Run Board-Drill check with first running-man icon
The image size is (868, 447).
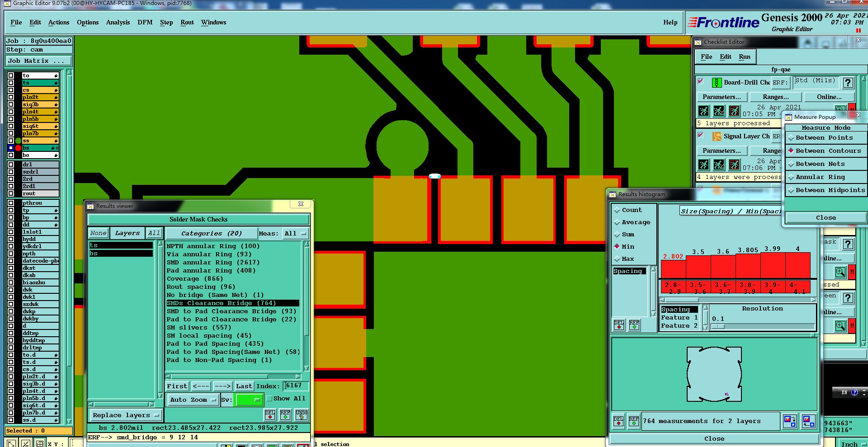(703, 111)
